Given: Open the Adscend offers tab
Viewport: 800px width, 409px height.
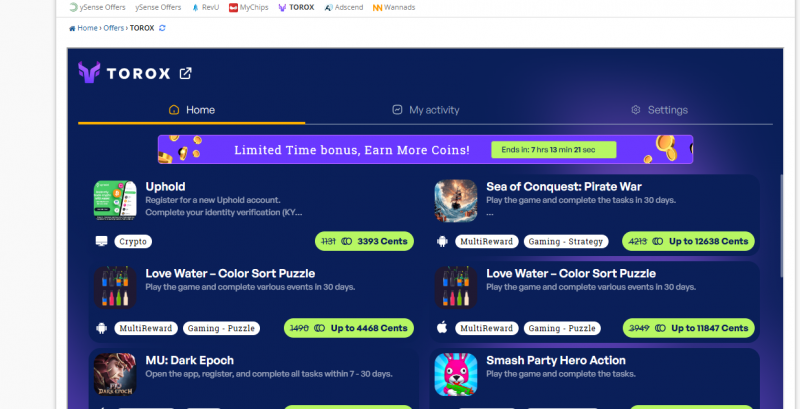Looking at the screenshot, I should pos(344,8).
